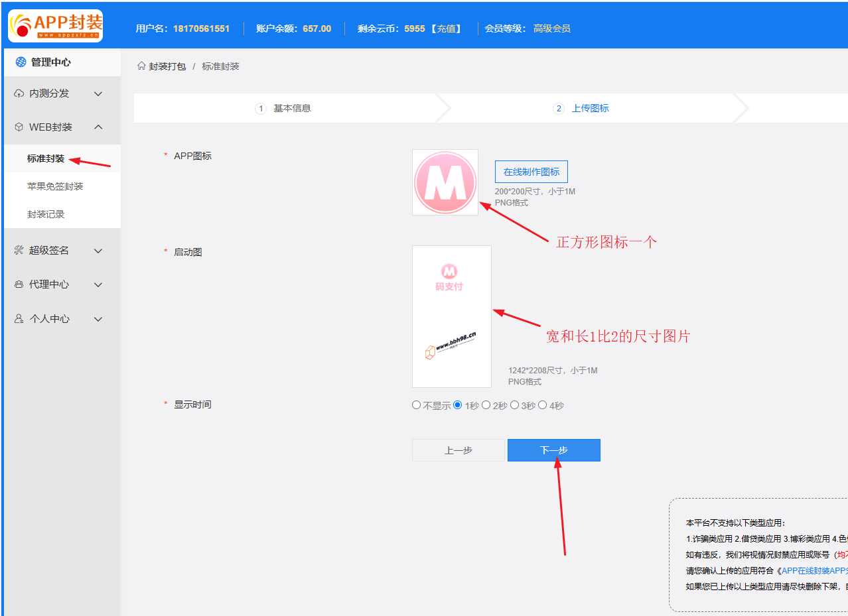Open 苹果免签封装 in the sidebar

pos(55,186)
